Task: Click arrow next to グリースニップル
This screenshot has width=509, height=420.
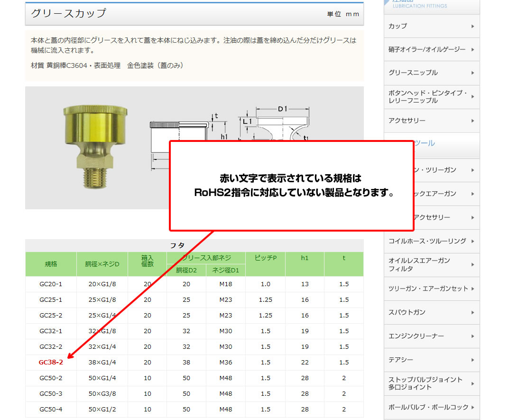Action: pyautogui.click(x=472, y=73)
